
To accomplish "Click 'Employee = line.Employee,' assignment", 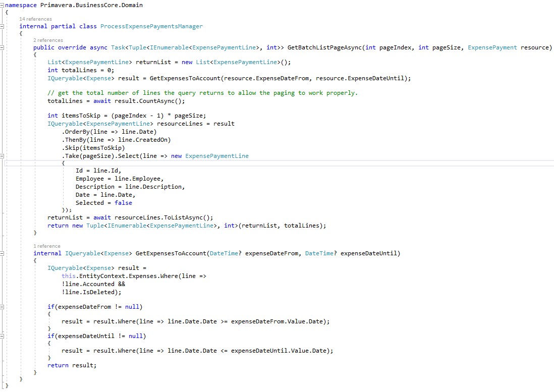I will coord(120,179).
